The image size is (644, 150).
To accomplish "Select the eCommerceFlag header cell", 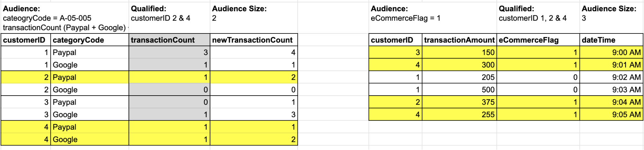I will click(x=538, y=40).
